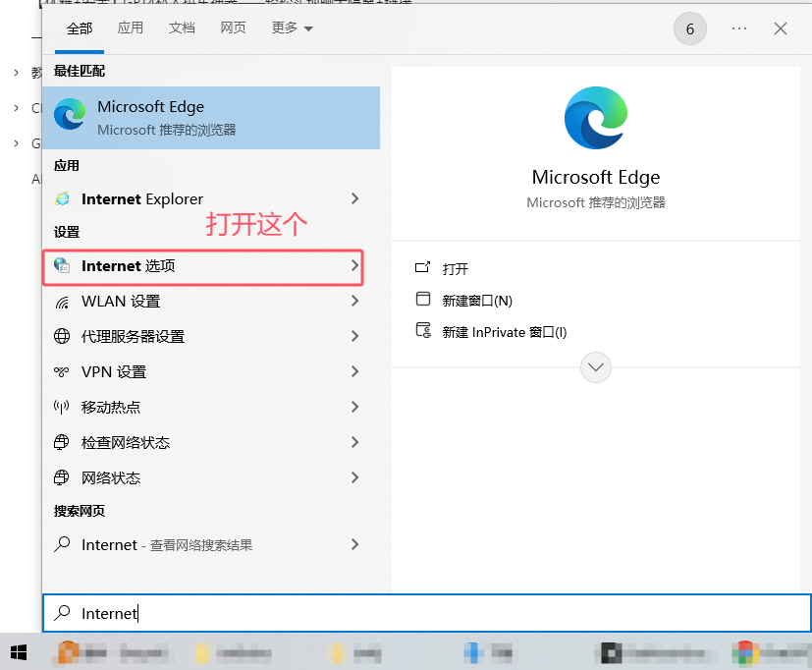Click the 打开 launch icon

(422, 267)
